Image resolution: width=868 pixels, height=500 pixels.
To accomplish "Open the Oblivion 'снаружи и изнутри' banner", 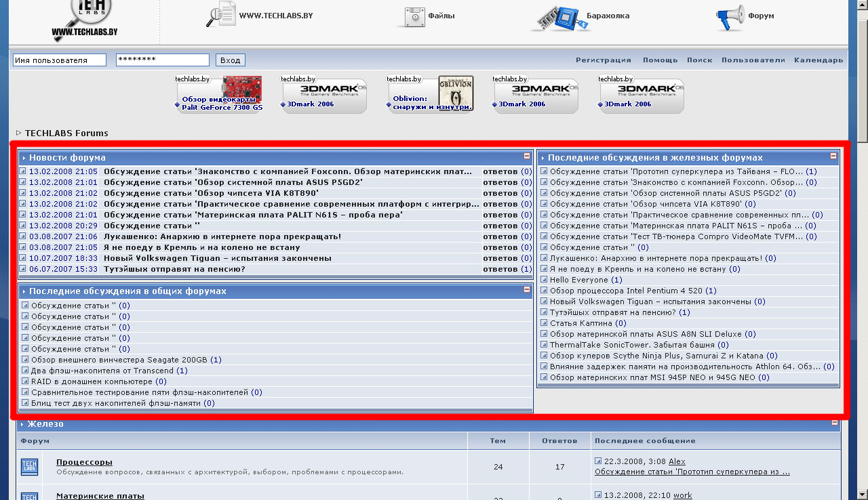I will [x=431, y=94].
